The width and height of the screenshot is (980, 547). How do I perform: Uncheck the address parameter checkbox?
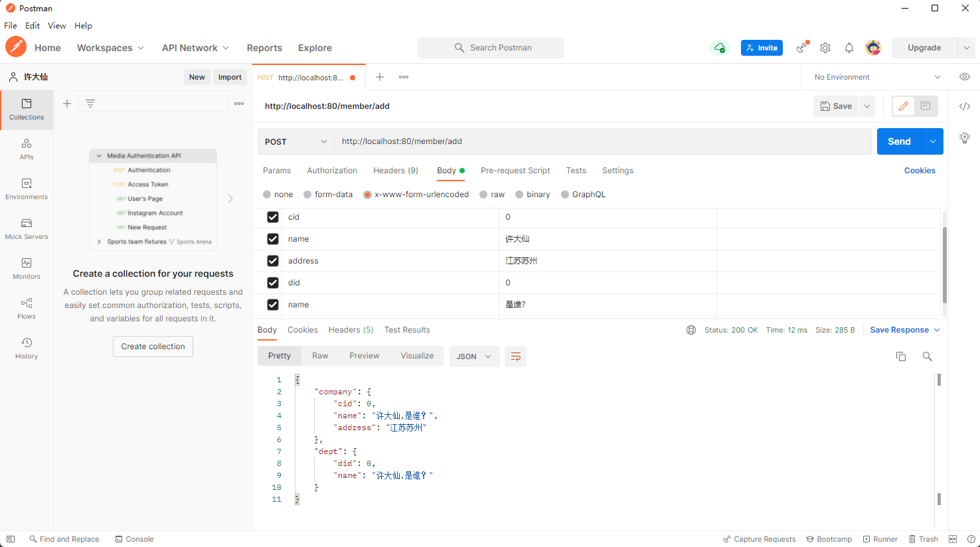pos(273,261)
